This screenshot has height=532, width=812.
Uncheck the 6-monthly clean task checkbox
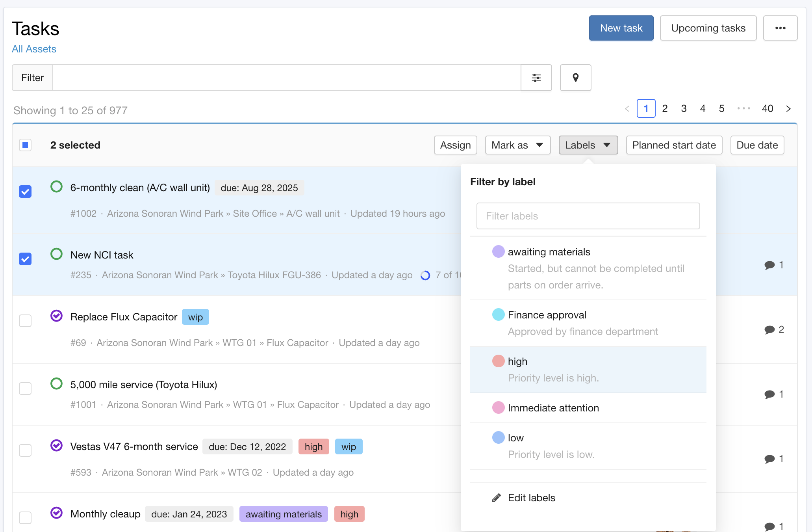coord(25,192)
